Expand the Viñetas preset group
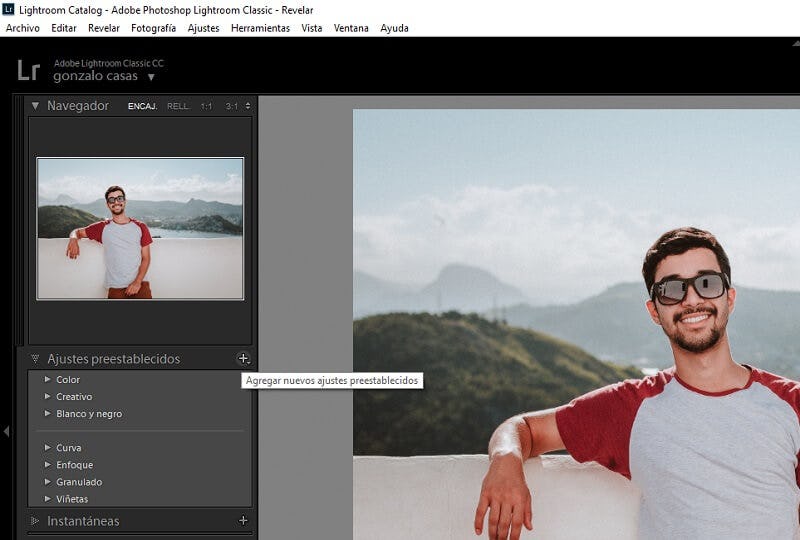This screenshot has width=800, height=540. point(47,499)
